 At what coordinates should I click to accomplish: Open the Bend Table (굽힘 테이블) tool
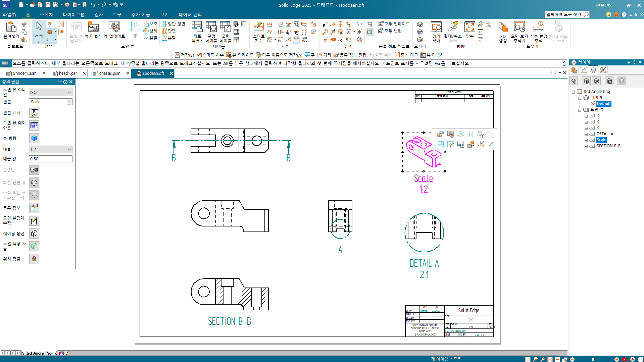click(226, 32)
